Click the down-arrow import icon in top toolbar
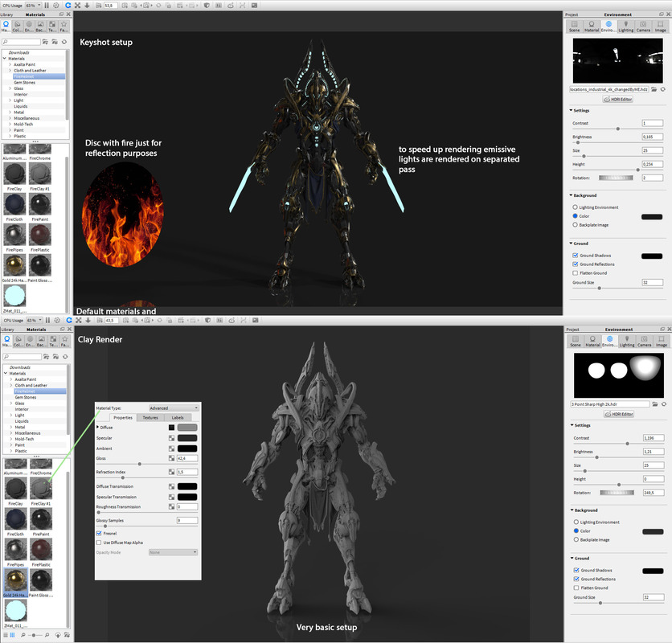 pyautogui.click(x=87, y=5)
